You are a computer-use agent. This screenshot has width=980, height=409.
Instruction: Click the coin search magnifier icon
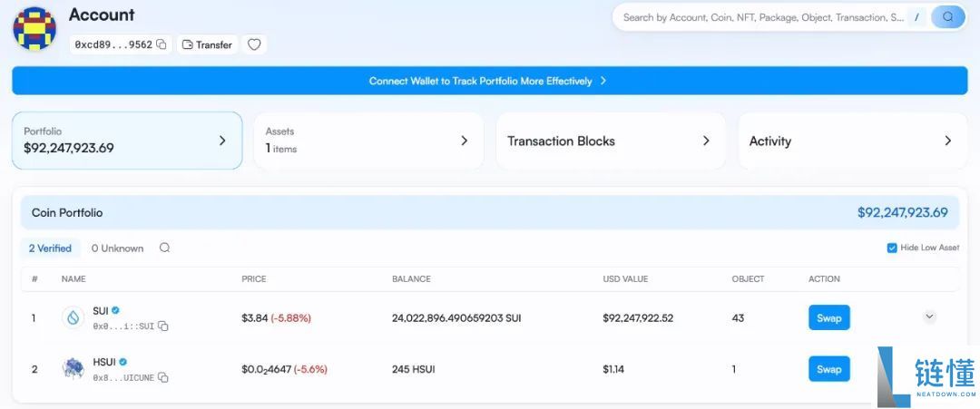click(x=164, y=248)
